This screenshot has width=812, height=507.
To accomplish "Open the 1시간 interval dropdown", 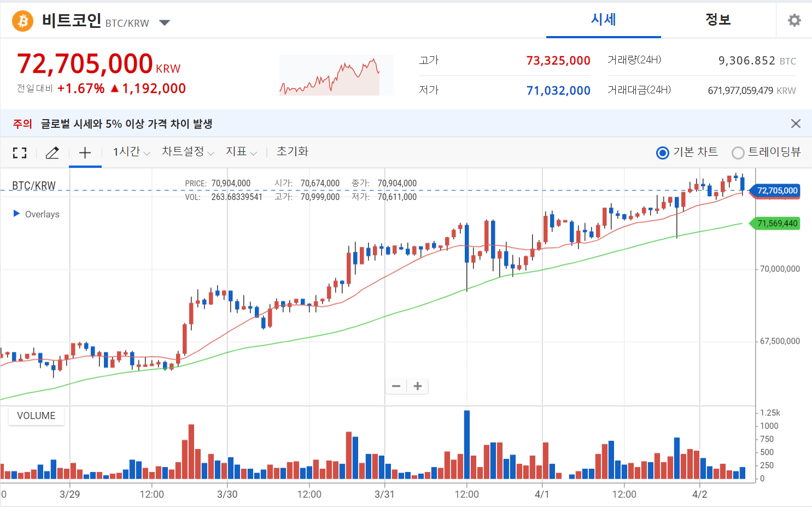I will coord(131,152).
